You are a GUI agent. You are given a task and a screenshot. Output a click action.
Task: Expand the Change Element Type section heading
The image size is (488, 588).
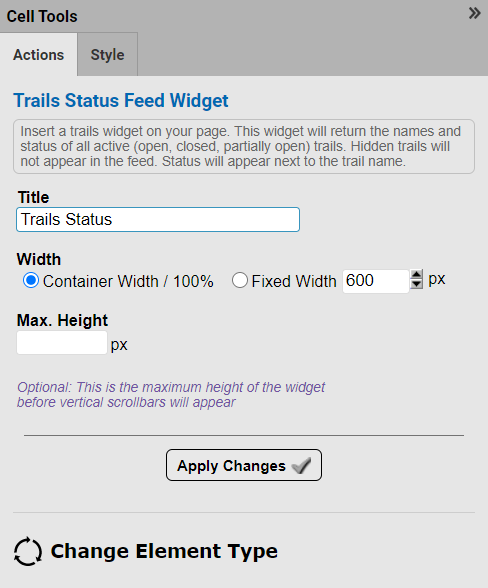(x=164, y=551)
